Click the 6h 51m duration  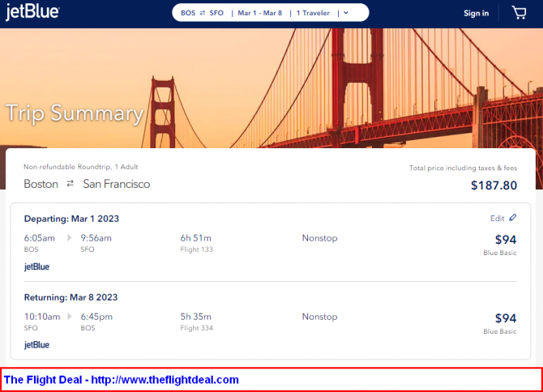click(x=195, y=237)
